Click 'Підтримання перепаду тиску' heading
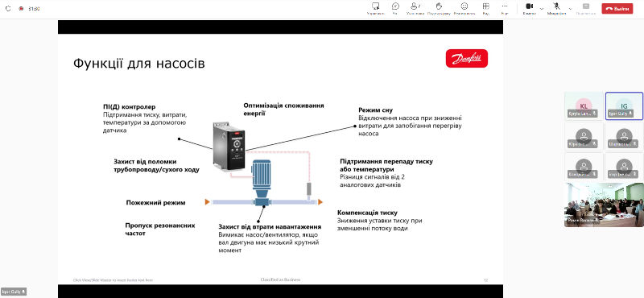 [386, 165]
